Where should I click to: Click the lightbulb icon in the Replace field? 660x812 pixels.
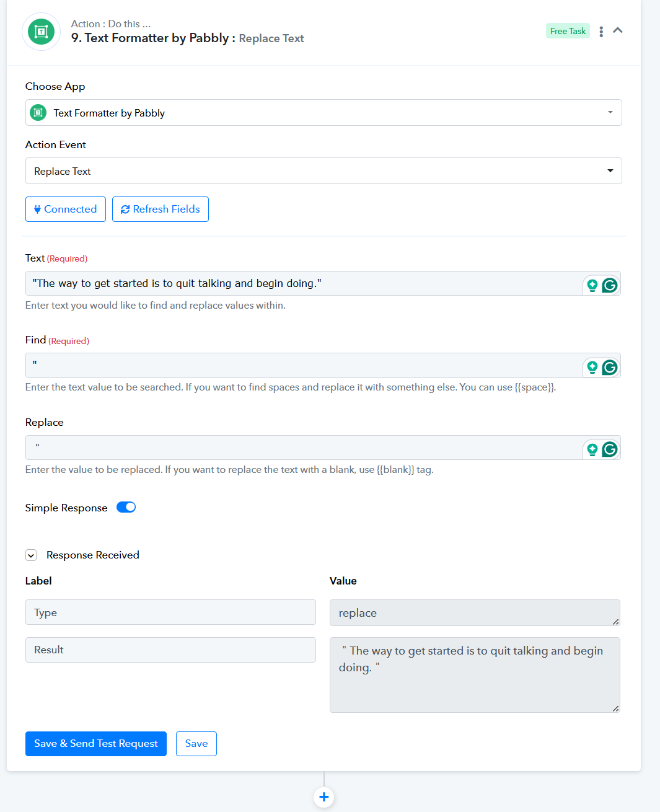point(592,449)
